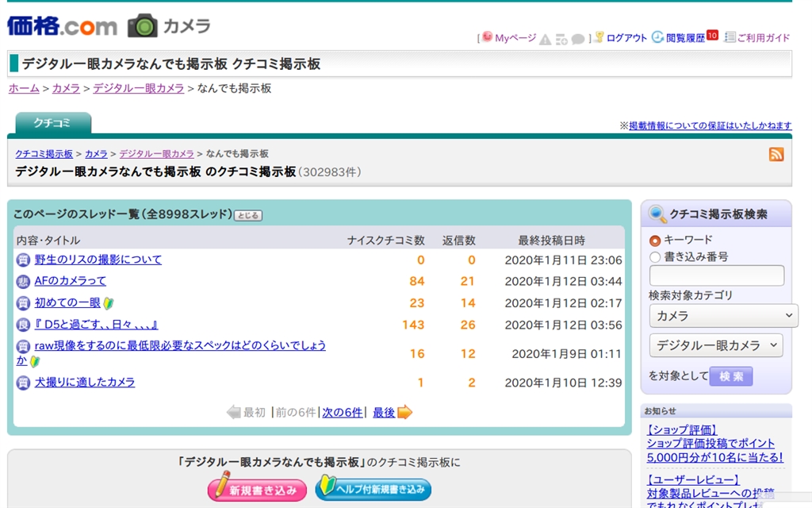Screen dimensions: 812x508
Task: Collapse thread list with とじる button
Action: 248,216
